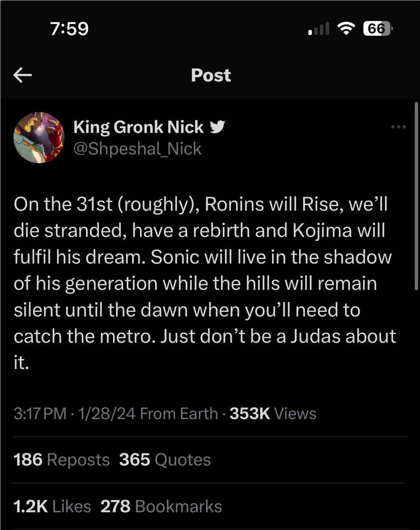Tap the 7:59 clock in status bar

(x=69, y=28)
